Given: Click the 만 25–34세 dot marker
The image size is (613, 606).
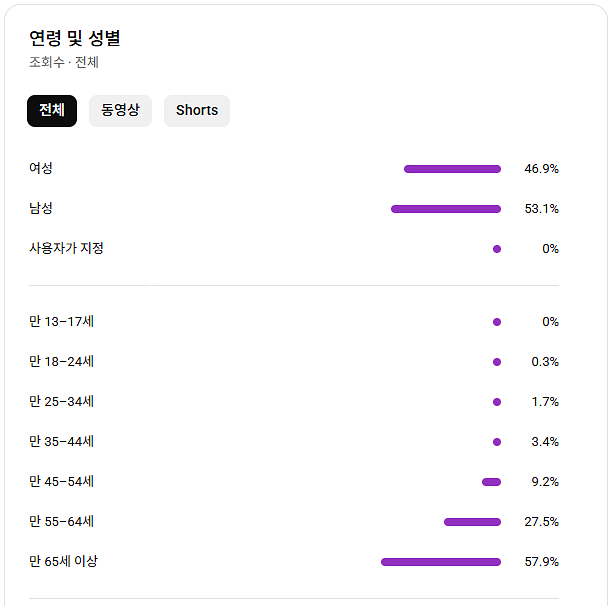Looking at the screenshot, I should tap(497, 402).
